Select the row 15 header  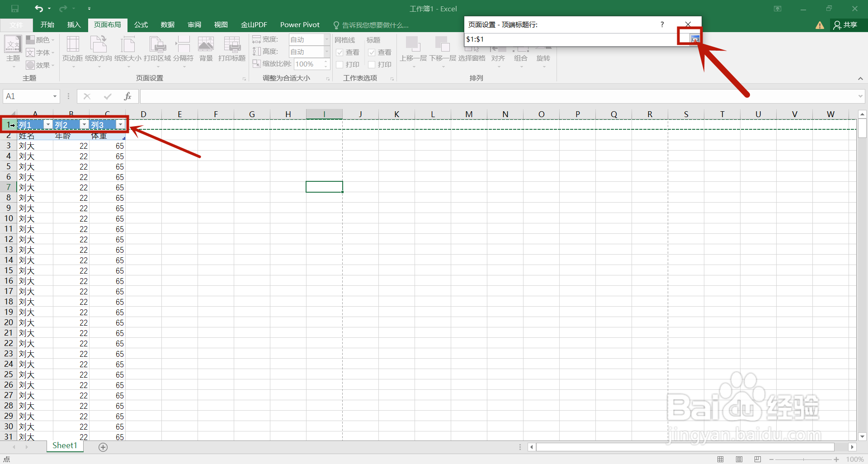pos(9,270)
